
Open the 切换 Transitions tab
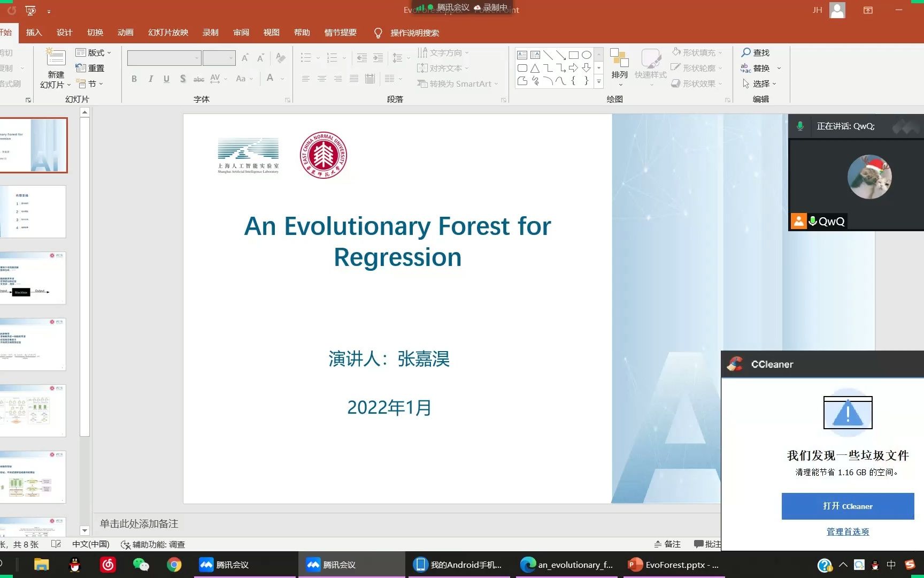coord(95,33)
